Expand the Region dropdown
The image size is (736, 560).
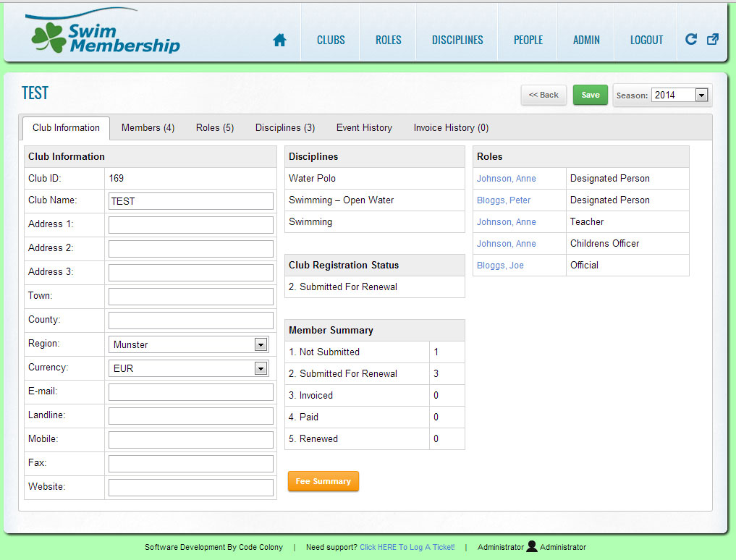coord(261,345)
